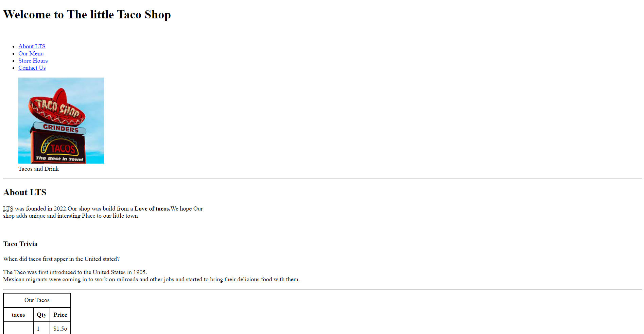The width and height of the screenshot is (644, 334).
Task: Click the Tacos and Drink caption
Action: click(38, 169)
